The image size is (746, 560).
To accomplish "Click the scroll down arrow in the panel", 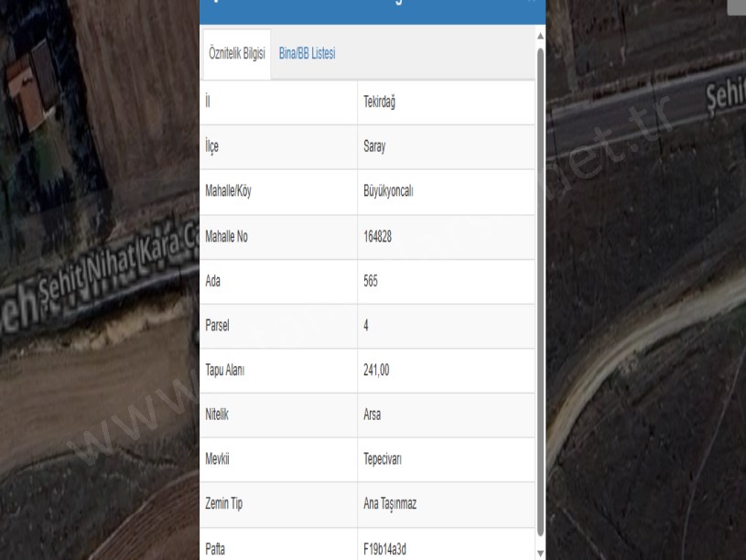I will pyautogui.click(x=540, y=553).
